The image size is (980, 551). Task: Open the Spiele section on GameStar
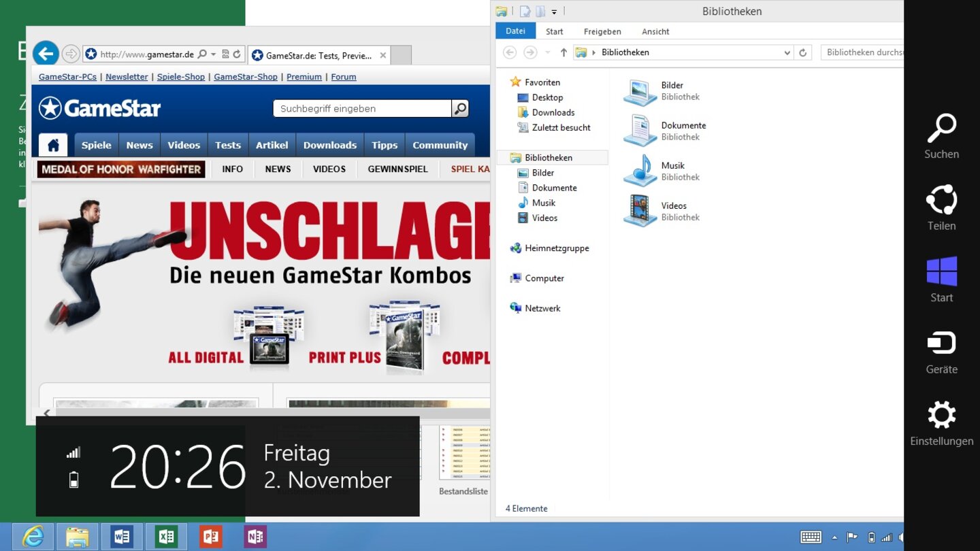click(x=97, y=145)
